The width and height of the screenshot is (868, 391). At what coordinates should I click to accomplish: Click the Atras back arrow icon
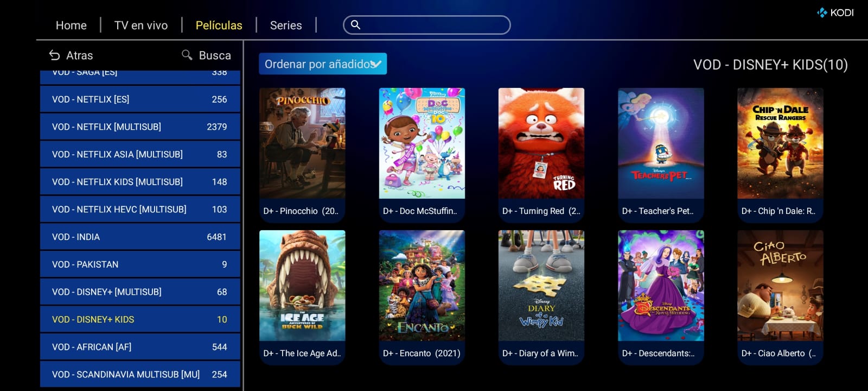pos(54,55)
